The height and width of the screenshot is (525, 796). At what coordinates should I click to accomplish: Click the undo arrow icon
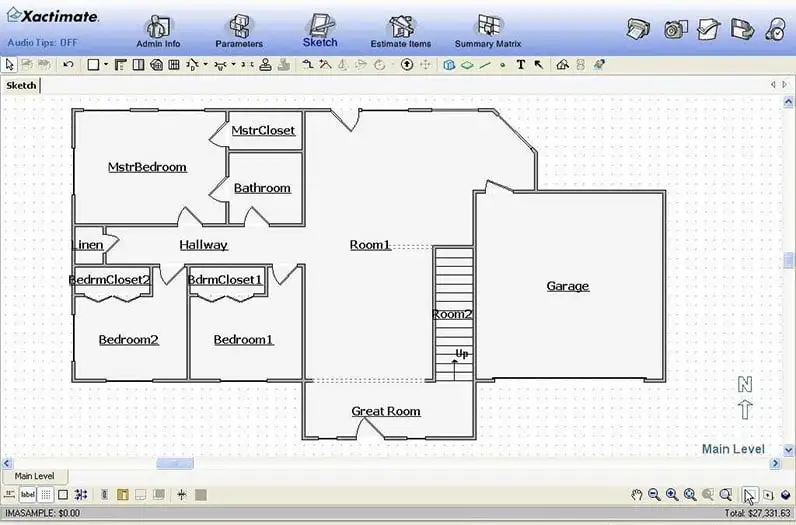(68, 64)
